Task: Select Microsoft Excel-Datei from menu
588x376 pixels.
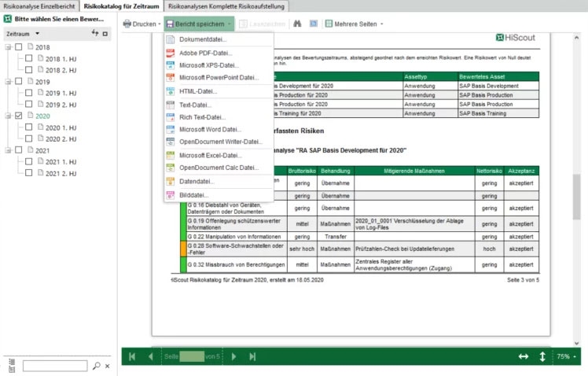Action: (209, 155)
